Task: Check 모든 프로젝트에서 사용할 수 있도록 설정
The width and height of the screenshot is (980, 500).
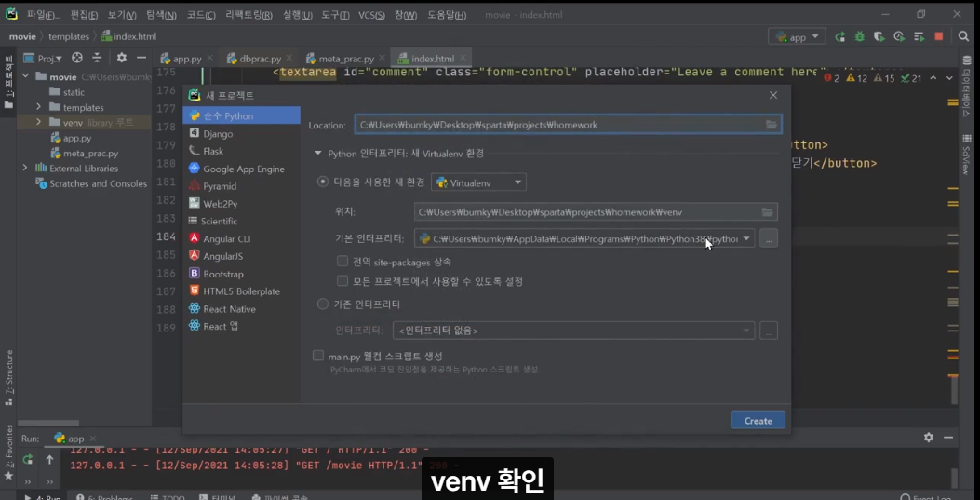Action: point(342,281)
